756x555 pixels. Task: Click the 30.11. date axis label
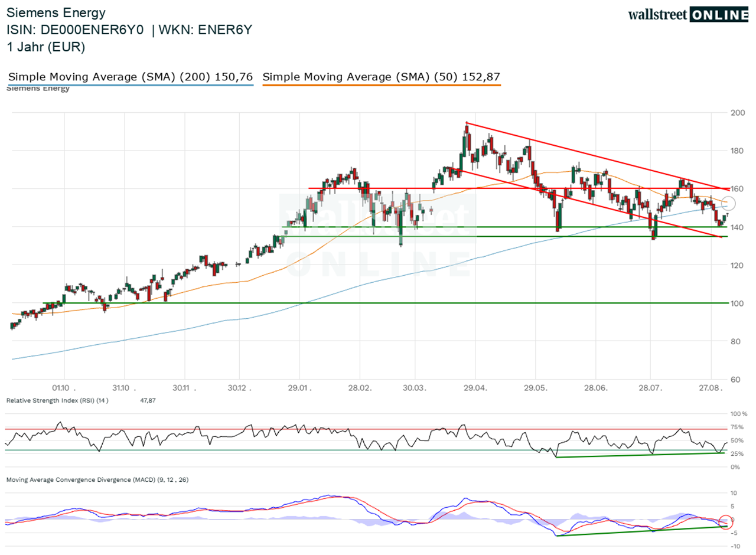point(185,388)
